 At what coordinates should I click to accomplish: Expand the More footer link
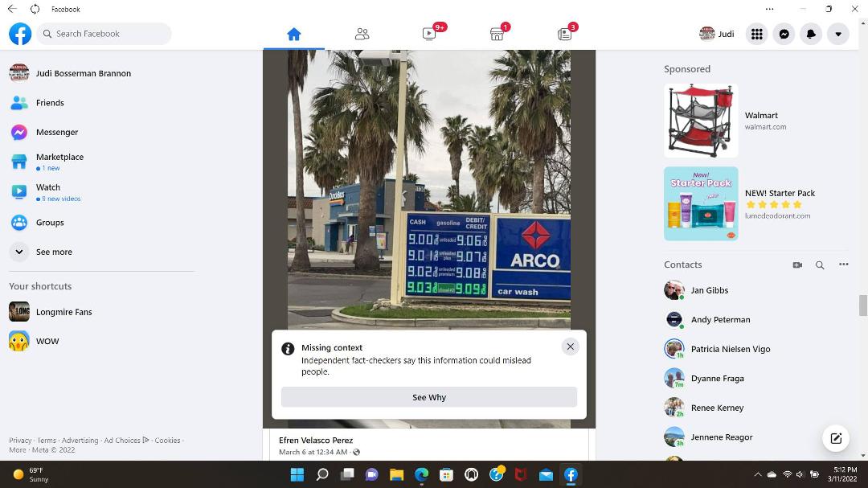17,449
